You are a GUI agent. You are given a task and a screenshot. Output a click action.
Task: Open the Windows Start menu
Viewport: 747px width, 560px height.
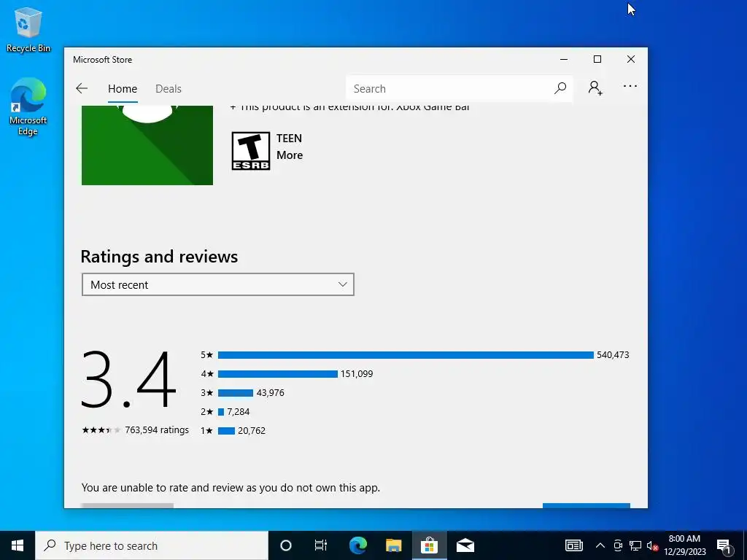[x=18, y=545]
